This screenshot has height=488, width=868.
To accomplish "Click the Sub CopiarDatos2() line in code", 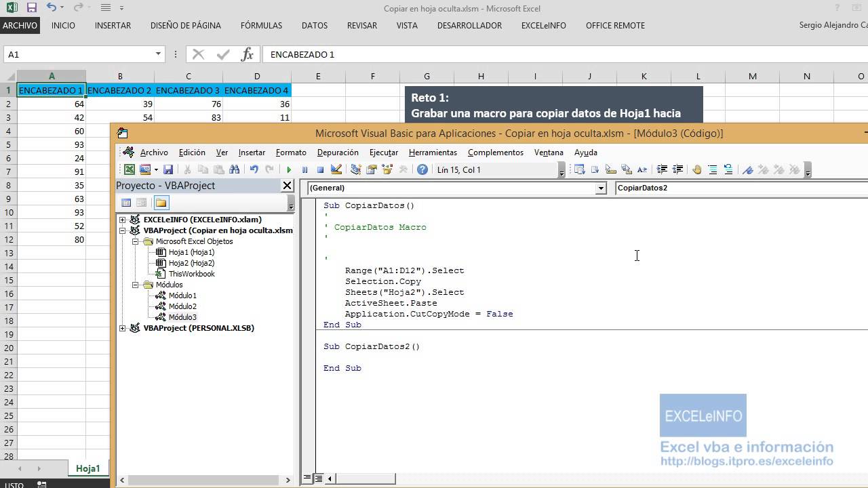I will [x=372, y=346].
